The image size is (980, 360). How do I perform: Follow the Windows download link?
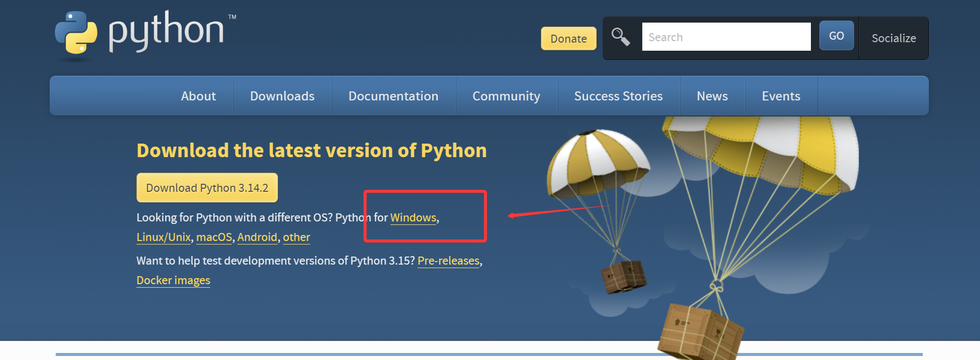point(413,217)
